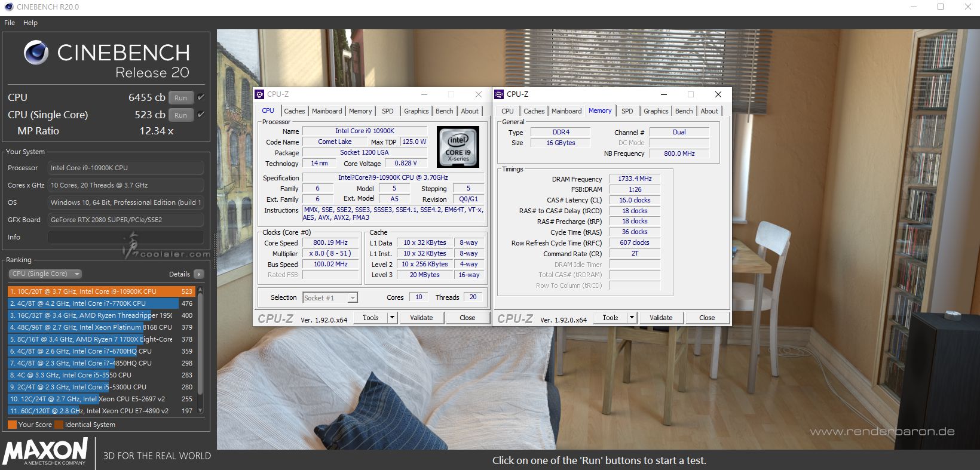The image size is (980, 470).
Task: Run the CPU (Single Core) benchmark
Action: point(180,115)
